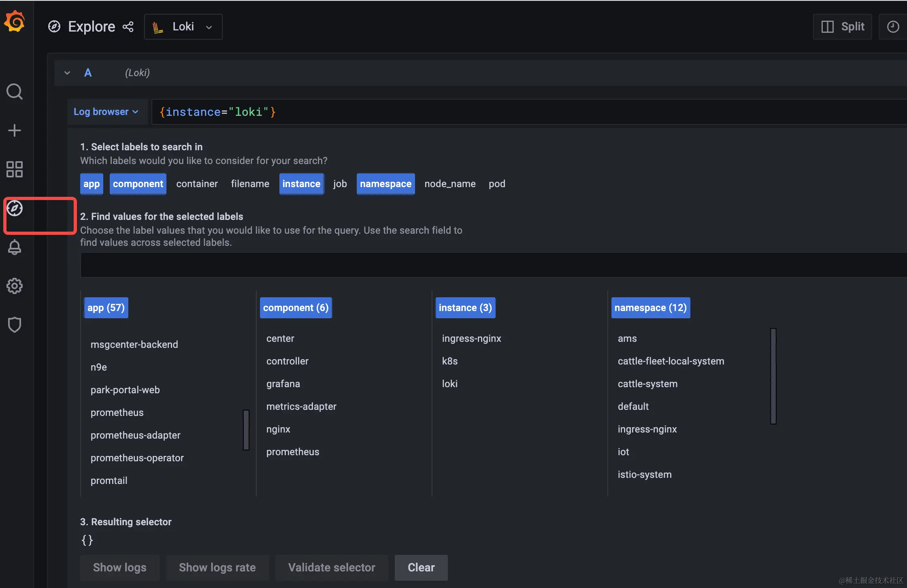Open the Alerting bell icon in sidebar
Viewport: 907px width, 588px height.
click(15, 247)
